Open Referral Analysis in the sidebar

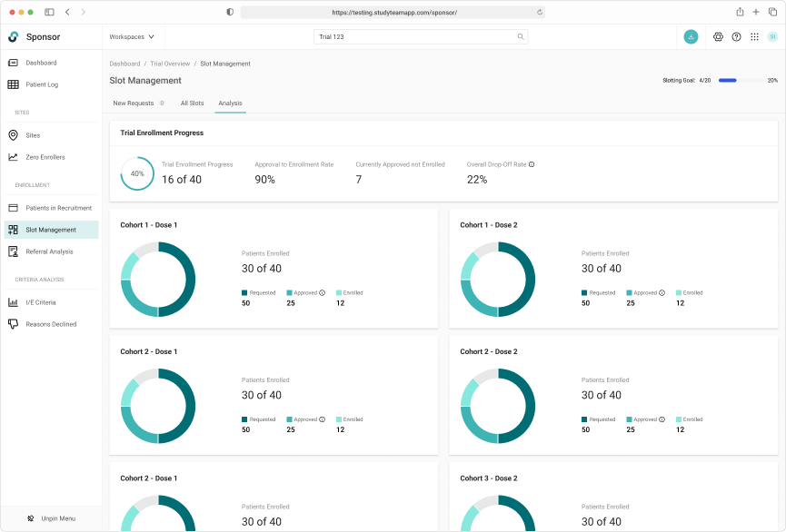click(50, 251)
